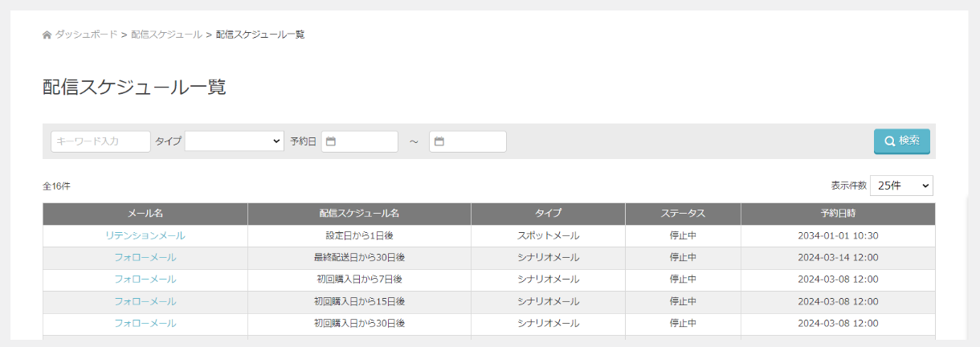Go to the 配信スケジュール breadcrumb link
The width and height of the screenshot is (980, 347).
click(x=167, y=35)
